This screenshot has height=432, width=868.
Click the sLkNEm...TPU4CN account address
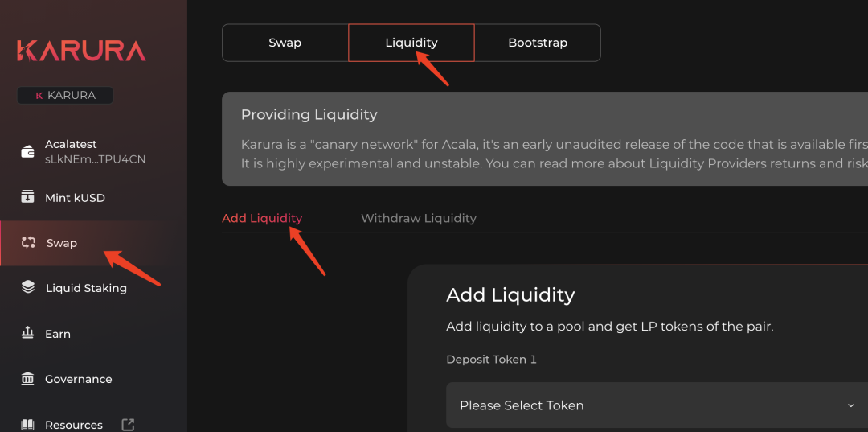[95, 159]
